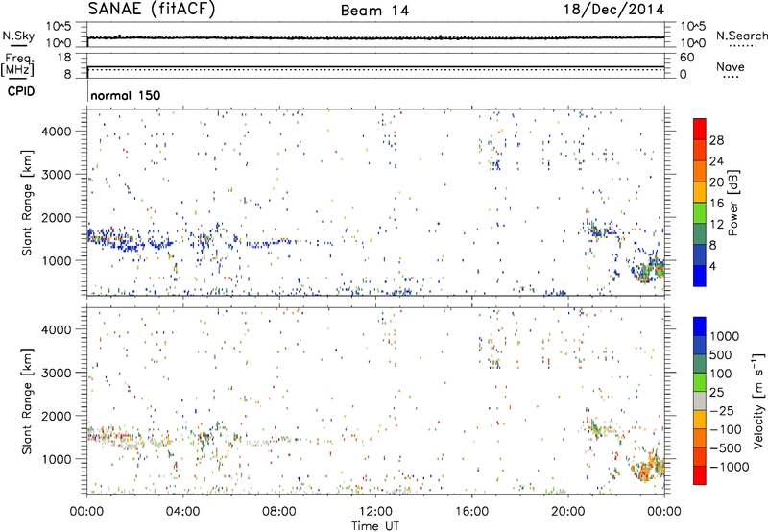Click the 'Nave' legend label
Screen dimensions: 768x532
click(x=731, y=66)
